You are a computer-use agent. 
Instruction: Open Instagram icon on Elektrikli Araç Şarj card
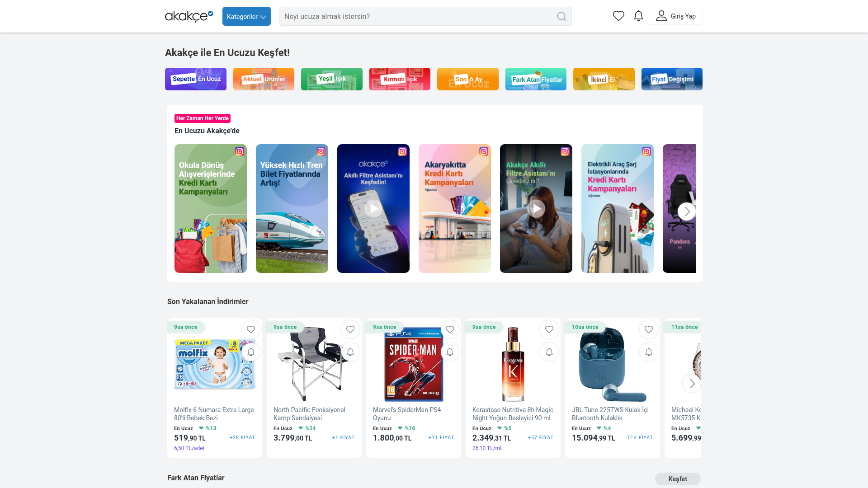pos(646,151)
